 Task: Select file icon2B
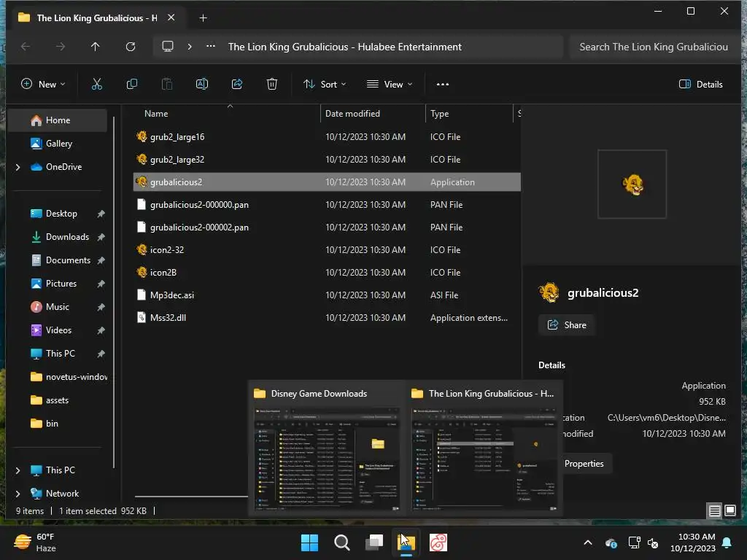(x=327, y=273)
